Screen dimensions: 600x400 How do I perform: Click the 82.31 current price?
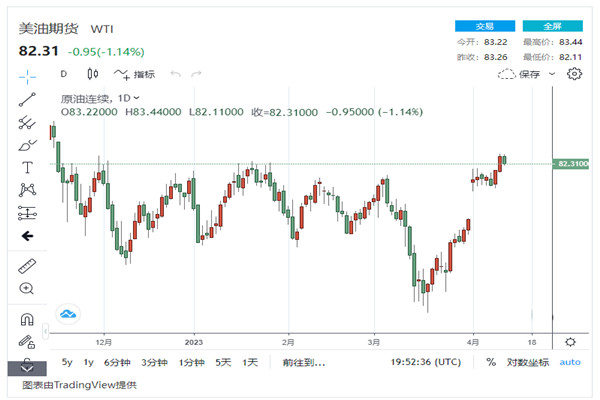pos(39,51)
